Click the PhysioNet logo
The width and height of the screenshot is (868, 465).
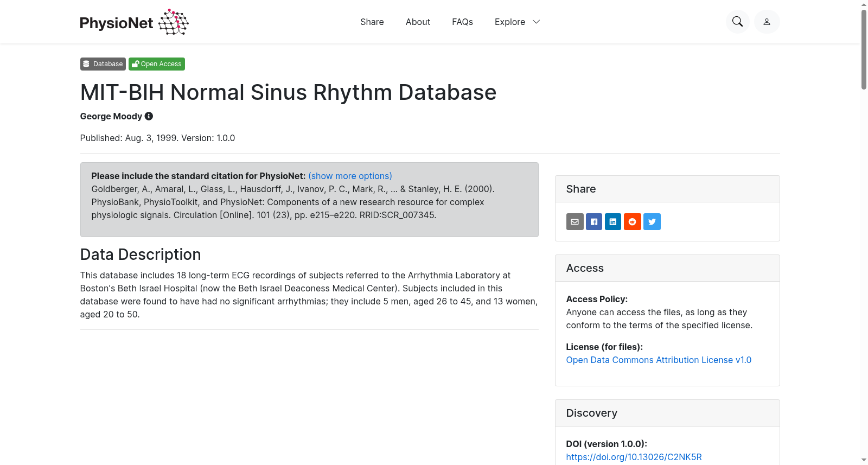134,22
